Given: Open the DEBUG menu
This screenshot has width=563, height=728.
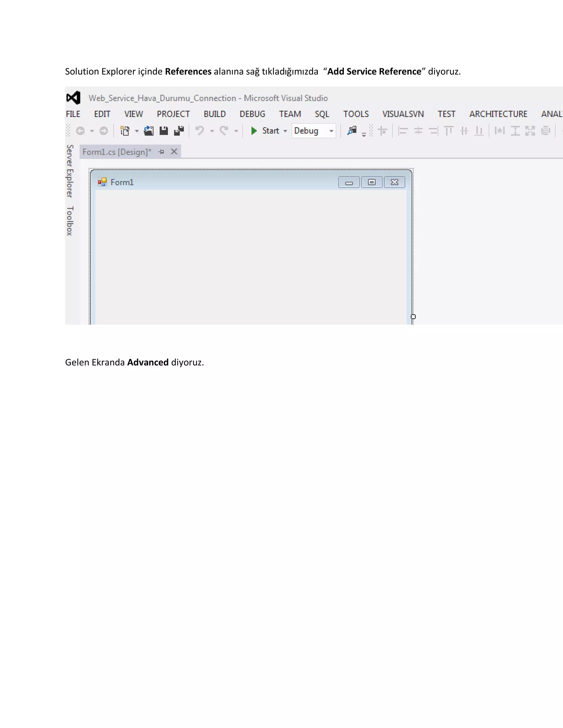Looking at the screenshot, I should click(x=252, y=114).
